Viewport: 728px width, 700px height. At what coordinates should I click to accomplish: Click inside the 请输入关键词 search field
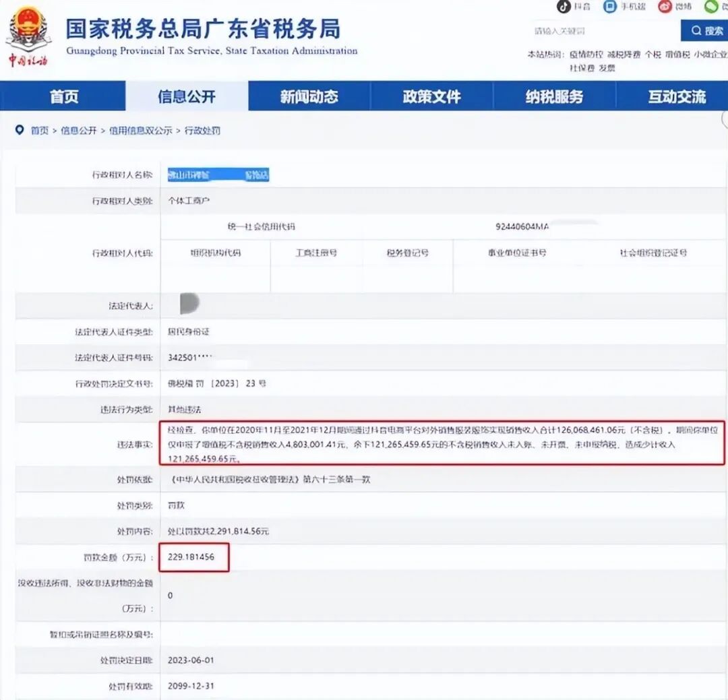(580, 30)
